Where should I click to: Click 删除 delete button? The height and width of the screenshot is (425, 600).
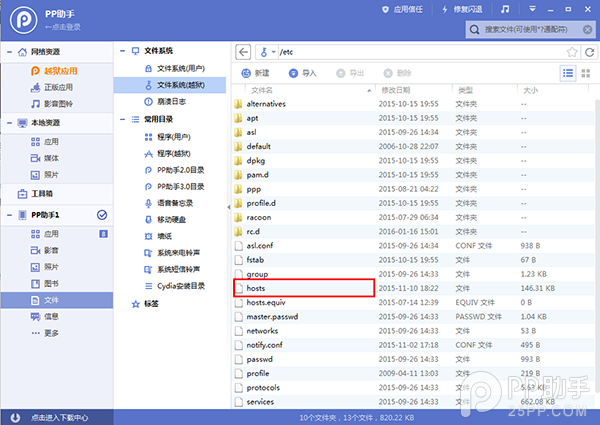397,73
